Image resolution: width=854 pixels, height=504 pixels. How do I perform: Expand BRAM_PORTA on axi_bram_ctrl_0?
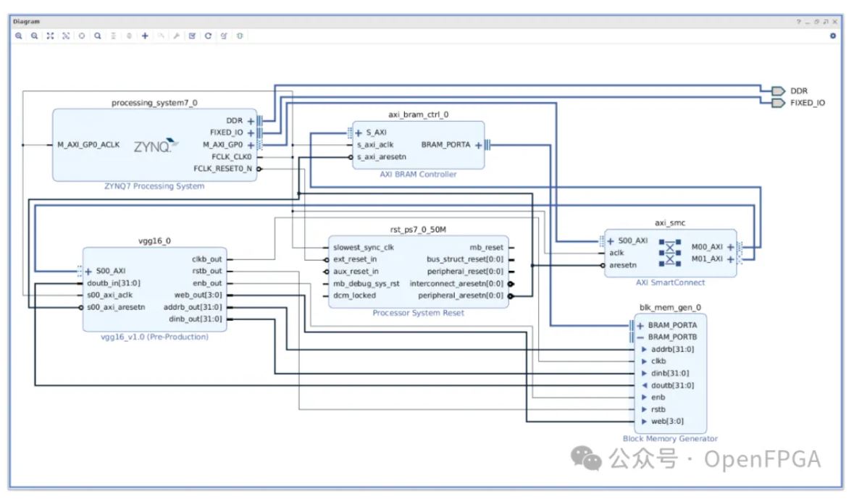(x=478, y=146)
